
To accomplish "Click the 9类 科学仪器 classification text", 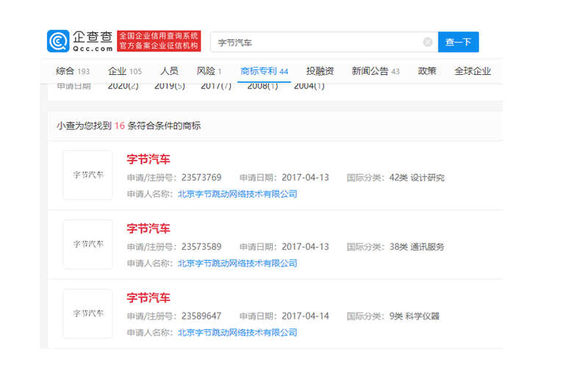I will pyautogui.click(x=415, y=317).
